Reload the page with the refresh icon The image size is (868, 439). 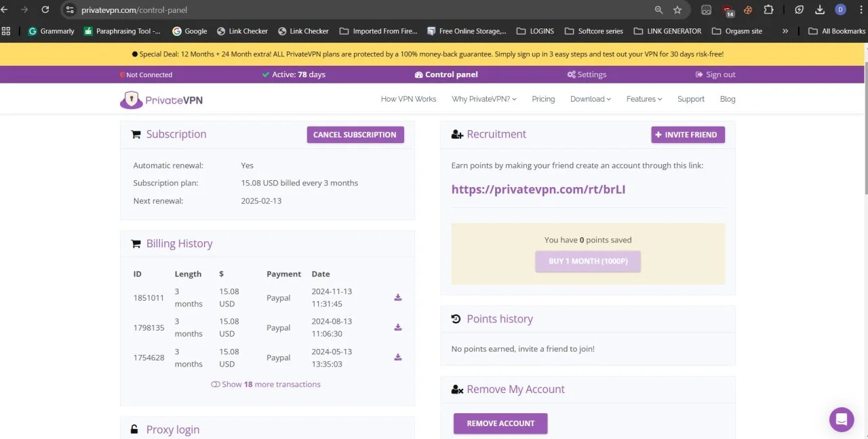tap(45, 9)
